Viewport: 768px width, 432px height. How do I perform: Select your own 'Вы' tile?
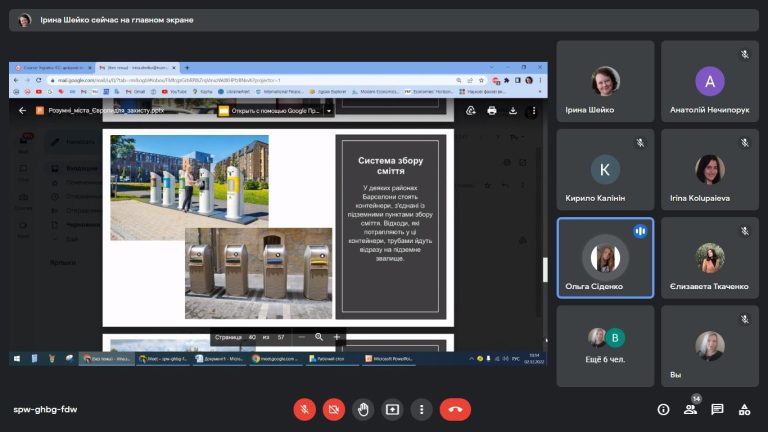pyautogui.click(x=710, y=346)
